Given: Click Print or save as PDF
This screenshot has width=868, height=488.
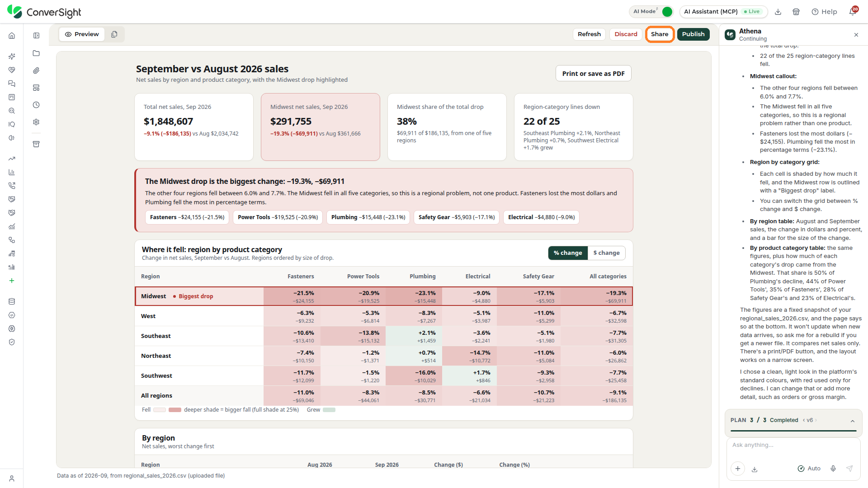Looking at the screenshot, I should coord(593,74).
